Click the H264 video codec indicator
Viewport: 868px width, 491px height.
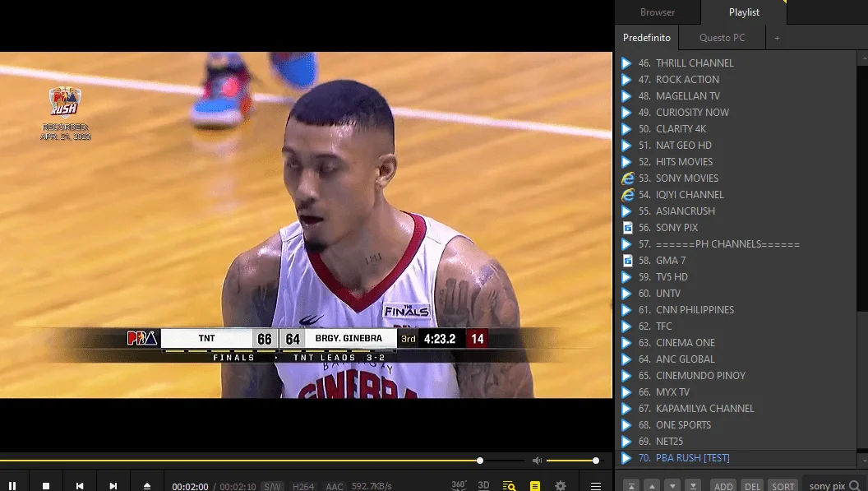[x=303, y=486]
